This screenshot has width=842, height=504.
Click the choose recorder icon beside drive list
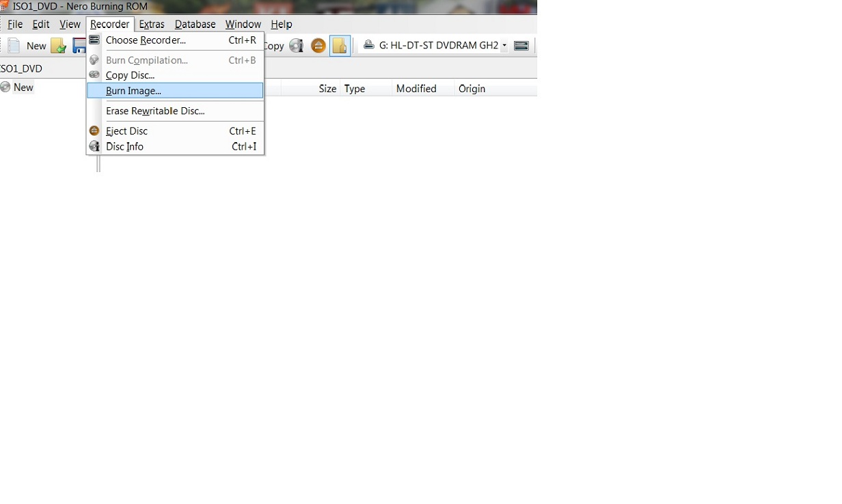[x=521, y=46]
